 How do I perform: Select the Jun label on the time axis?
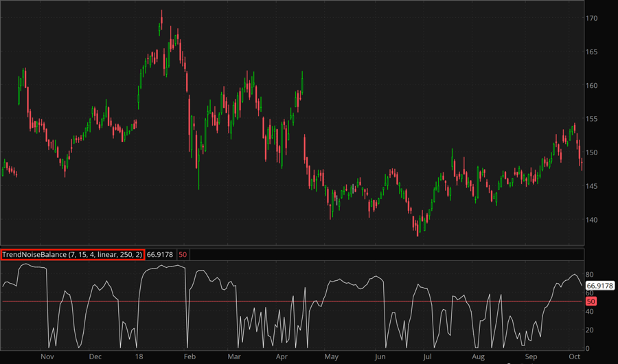coord(380,357)
